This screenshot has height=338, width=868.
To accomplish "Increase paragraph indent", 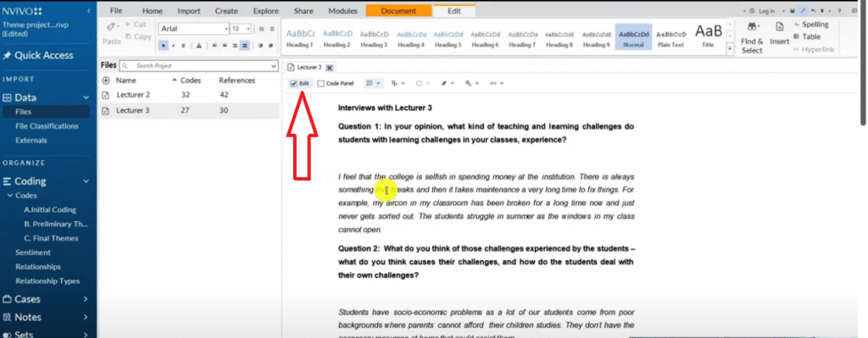I will click(271, 46).
